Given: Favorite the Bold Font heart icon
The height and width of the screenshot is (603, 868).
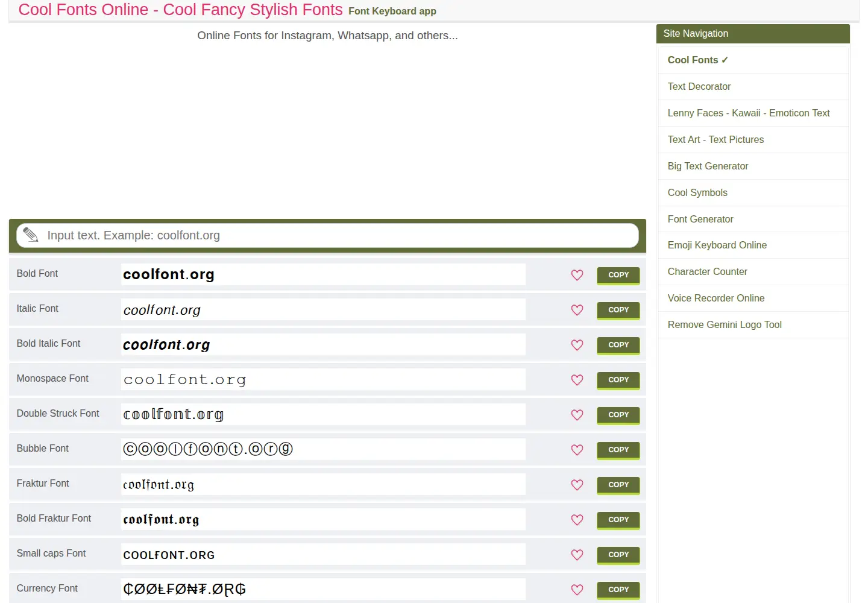Looking at the screenshot, I should point(577,275).
